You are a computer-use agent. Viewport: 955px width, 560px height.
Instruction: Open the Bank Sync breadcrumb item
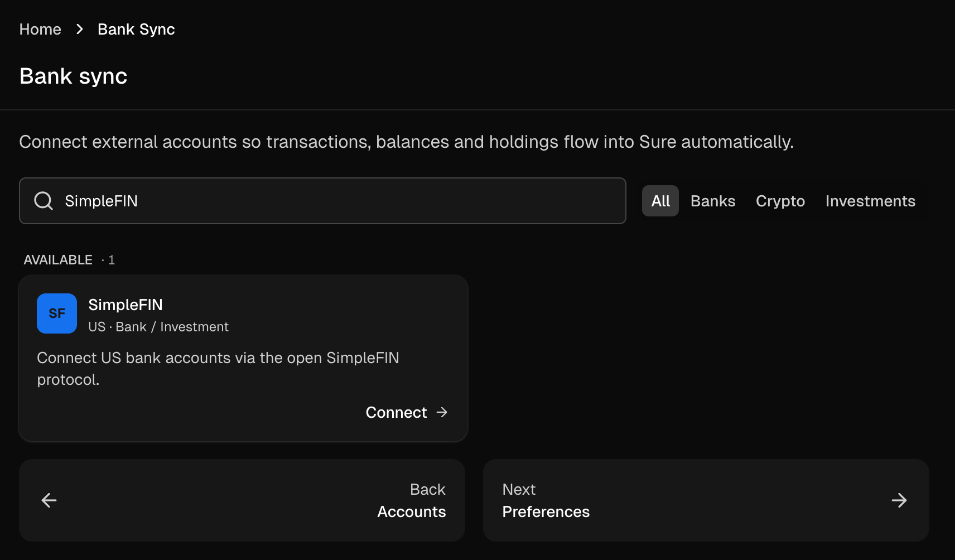click(136, 29)
